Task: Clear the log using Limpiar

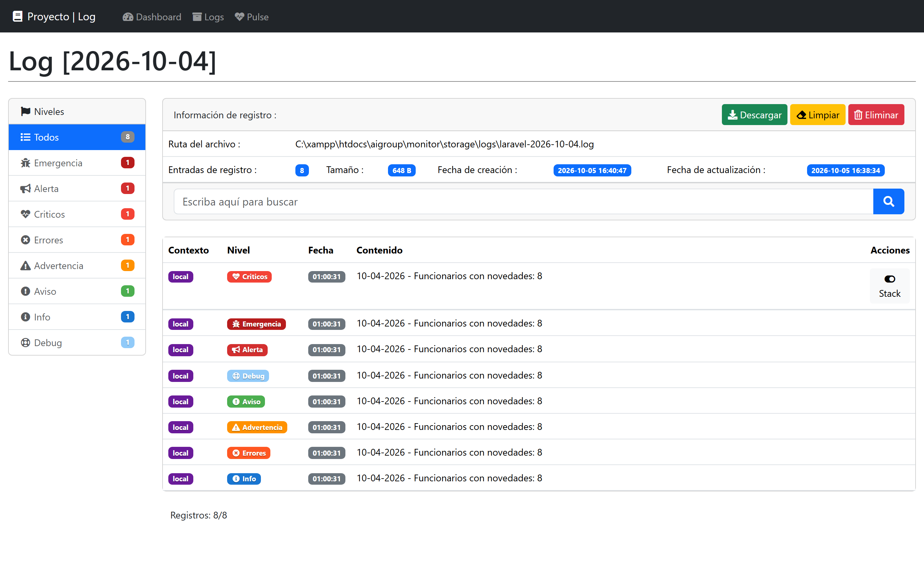Action: point(817,115)
